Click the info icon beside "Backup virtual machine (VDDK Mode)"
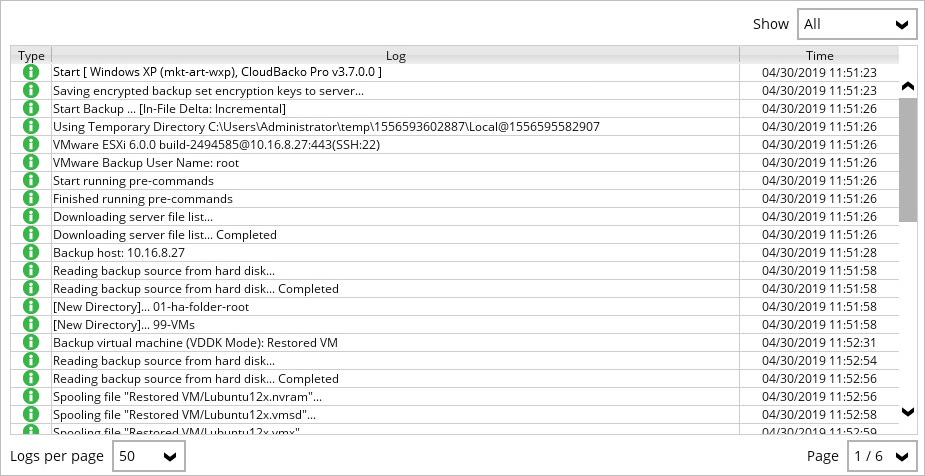The height and width of the screenshot is (476, 925). pos(30,342)
